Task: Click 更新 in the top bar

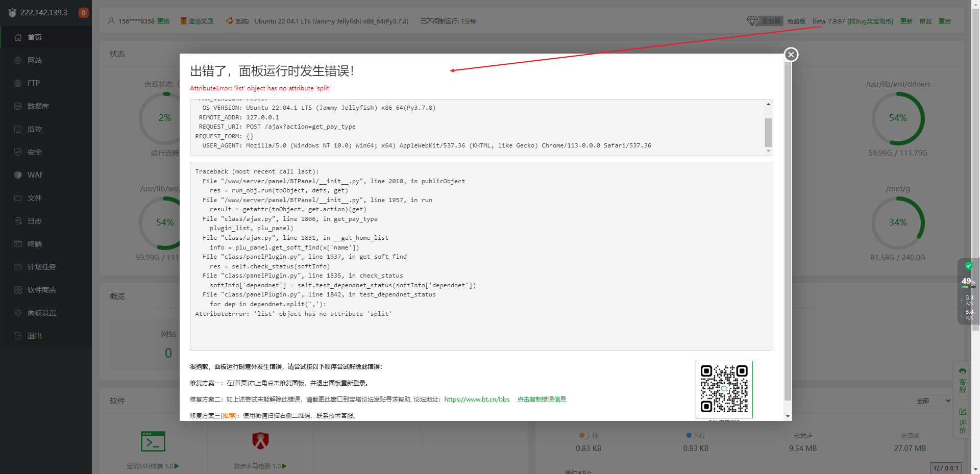Action: [906, 21]
